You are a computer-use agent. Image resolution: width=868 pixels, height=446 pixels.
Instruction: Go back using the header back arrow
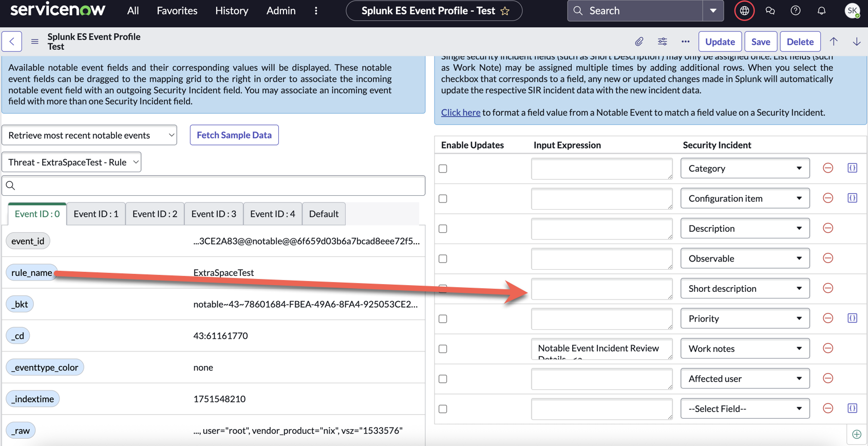pyautogui.click(x=12, y=42)
